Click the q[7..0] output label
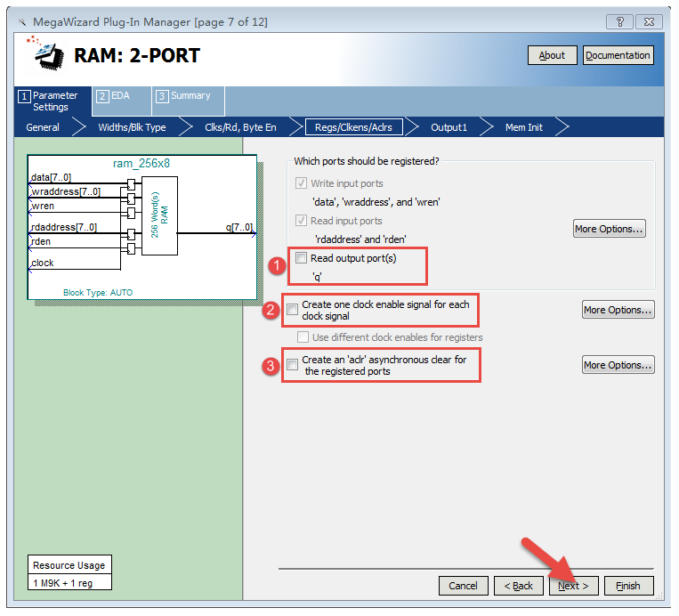The image size is (679, 616). tap(239, 227)
